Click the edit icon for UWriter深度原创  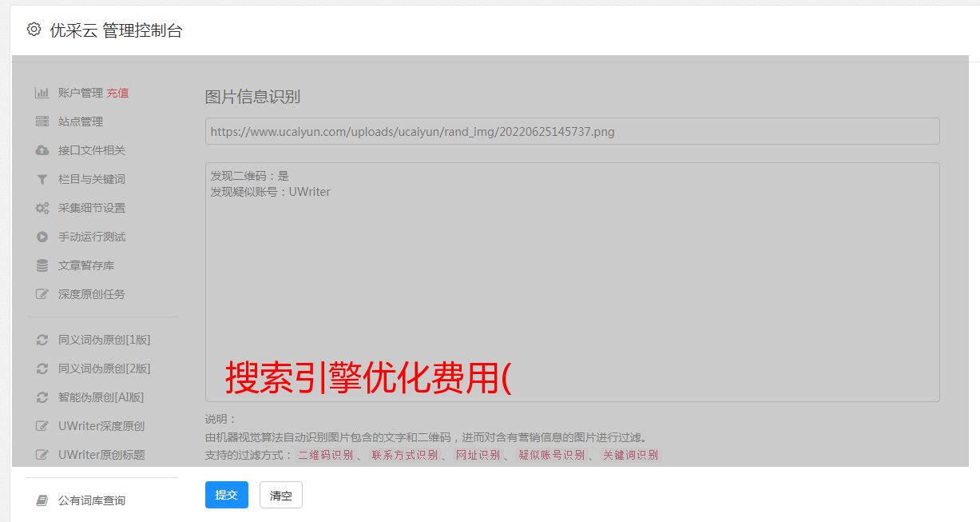coord(42,426)
